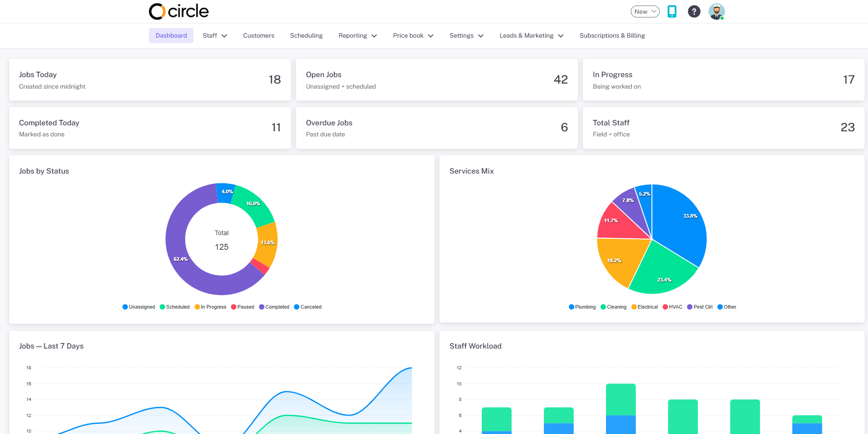Hide the Electrical series in Services Mix
The height and width of the screenshot is (434, 868).
645,307
